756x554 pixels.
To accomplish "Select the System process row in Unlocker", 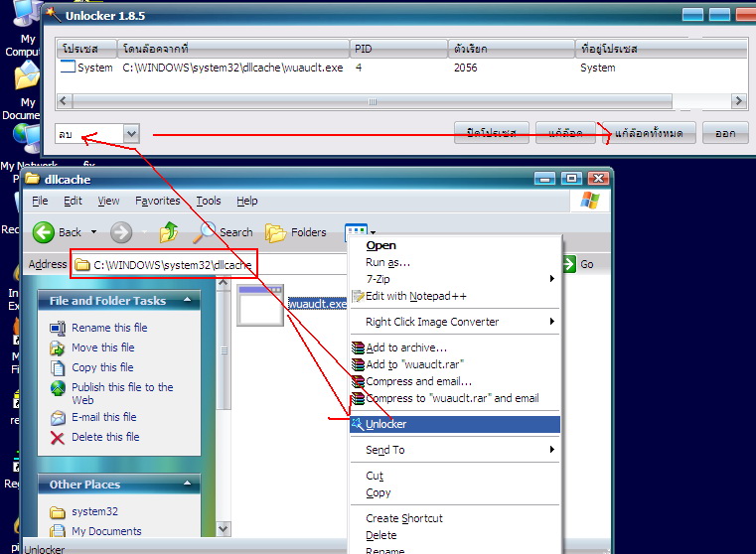I will pyautogui.click(x=401, y=68).
